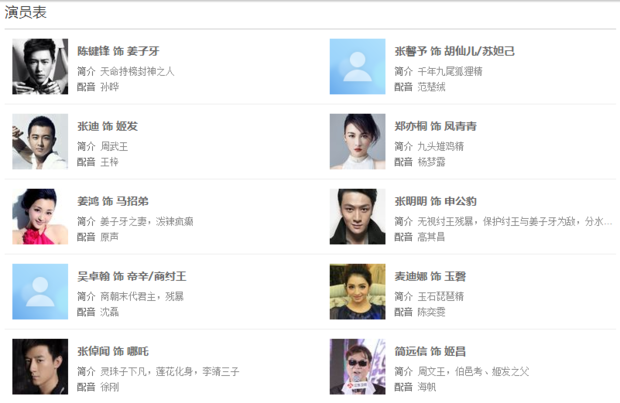This screenshot has width=620, height=403.
Task: Open the 张明明 饰 申公豹 link
Action: (435, 201)
